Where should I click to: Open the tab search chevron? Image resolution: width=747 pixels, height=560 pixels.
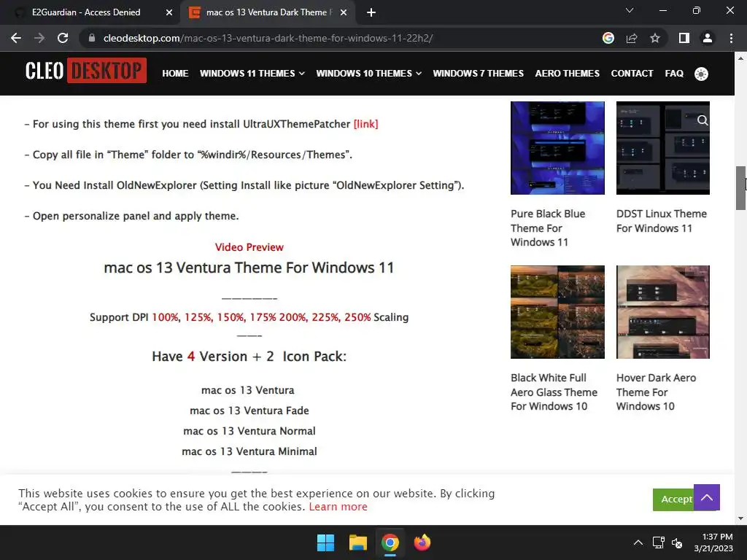(630, 10)
